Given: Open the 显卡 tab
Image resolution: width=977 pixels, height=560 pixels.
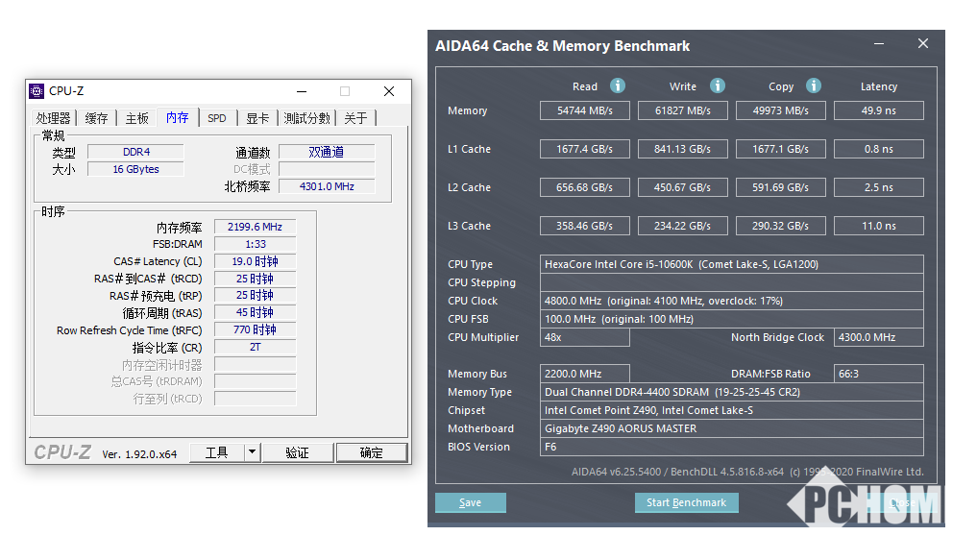Looking at the screenshot, I should [x=257, y=118].
